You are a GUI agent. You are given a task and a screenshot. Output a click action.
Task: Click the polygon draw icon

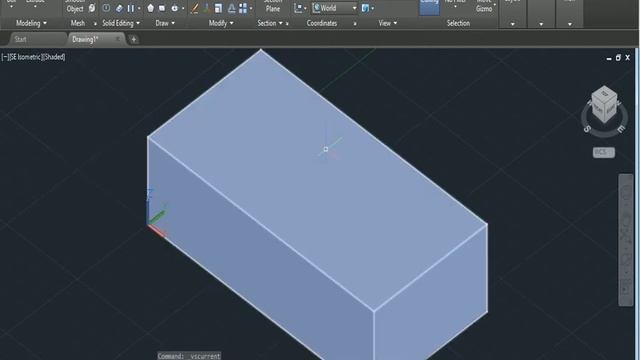[151, 8]
